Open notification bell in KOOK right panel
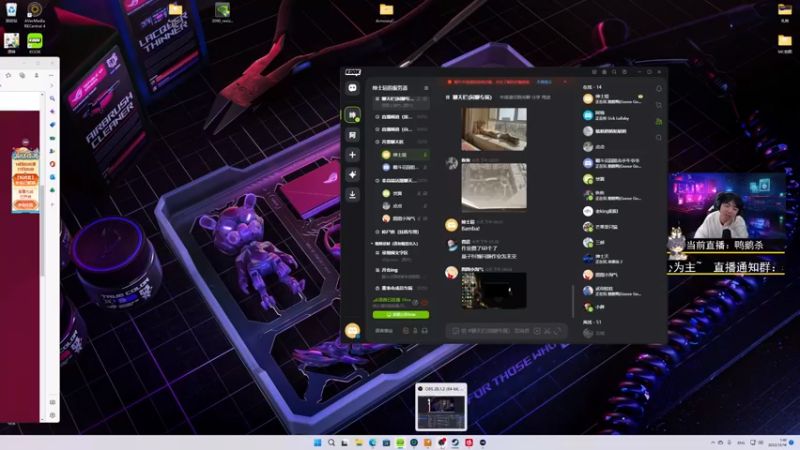Screen dimensions: 800x450 click(659, 89)
